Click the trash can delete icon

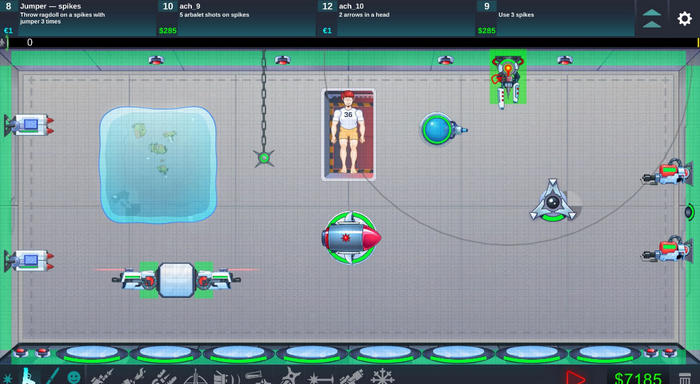684,379
